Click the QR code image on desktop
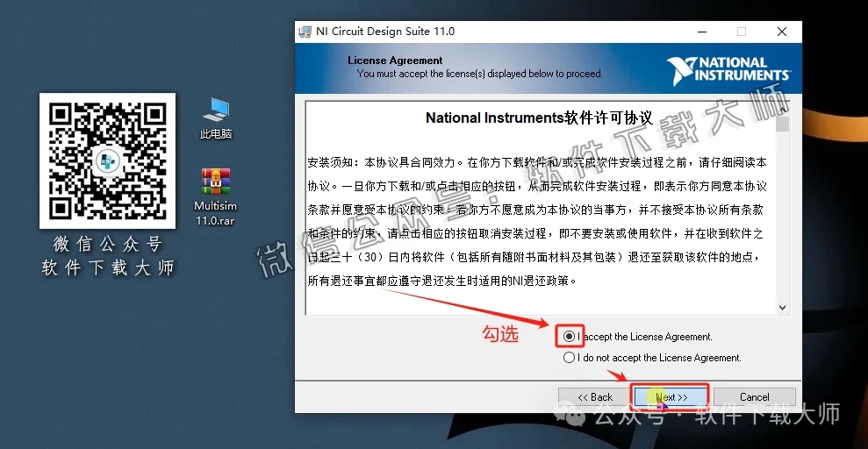The image size is (868, 449). click(107, 160)
